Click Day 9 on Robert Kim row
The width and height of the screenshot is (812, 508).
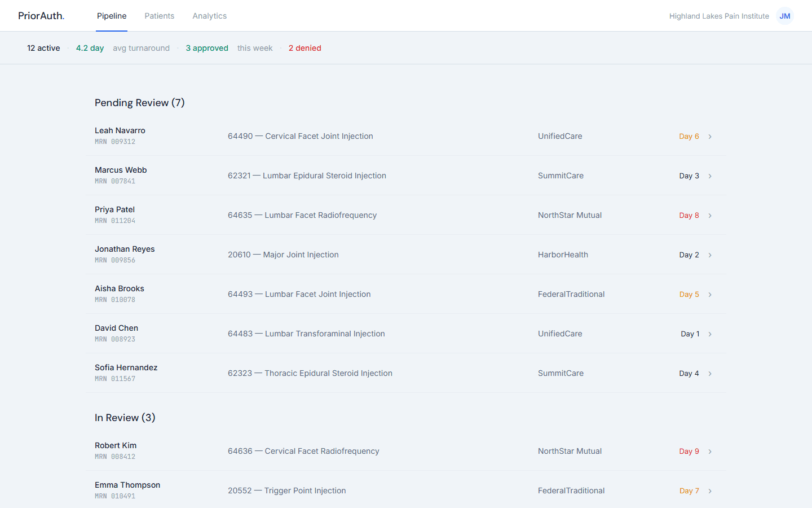click(x=689, y=451)
